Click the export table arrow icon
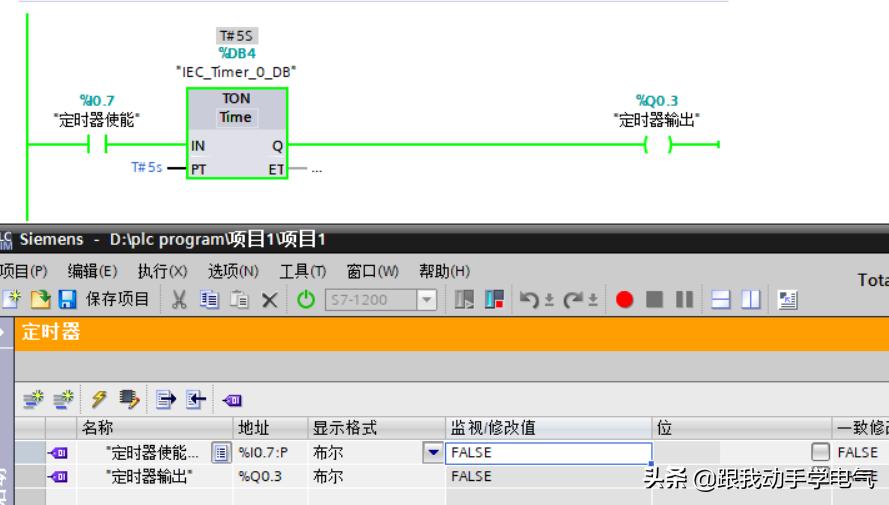Image resolution: width=889 pixels, height=505 pixels. pyautogui.click(x=166, y=400)
